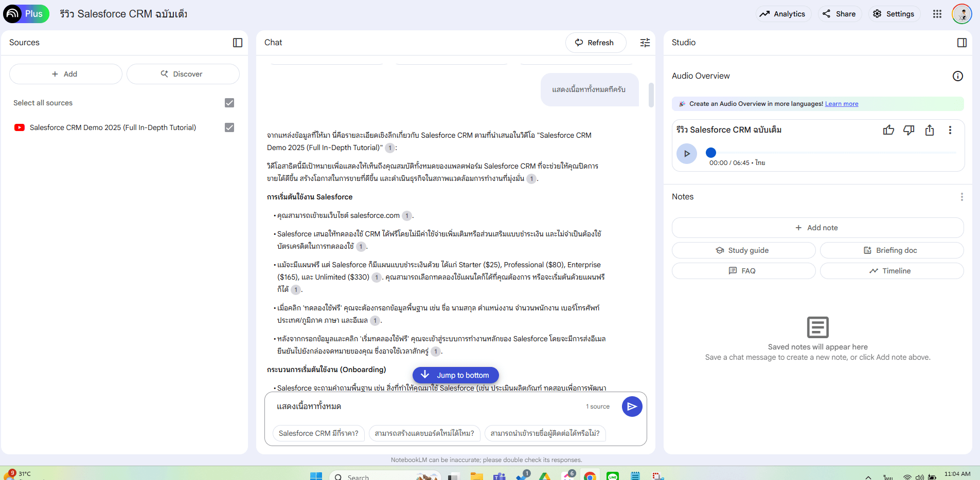Discover new sources
The width and height of the screenshot is (980, 480).
pos(183,74)
